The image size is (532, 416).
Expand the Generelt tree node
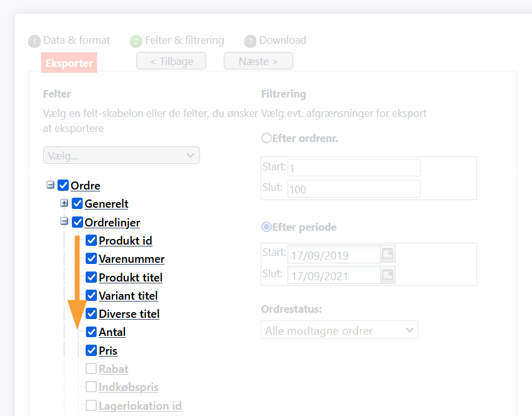[x=64, y=203]
